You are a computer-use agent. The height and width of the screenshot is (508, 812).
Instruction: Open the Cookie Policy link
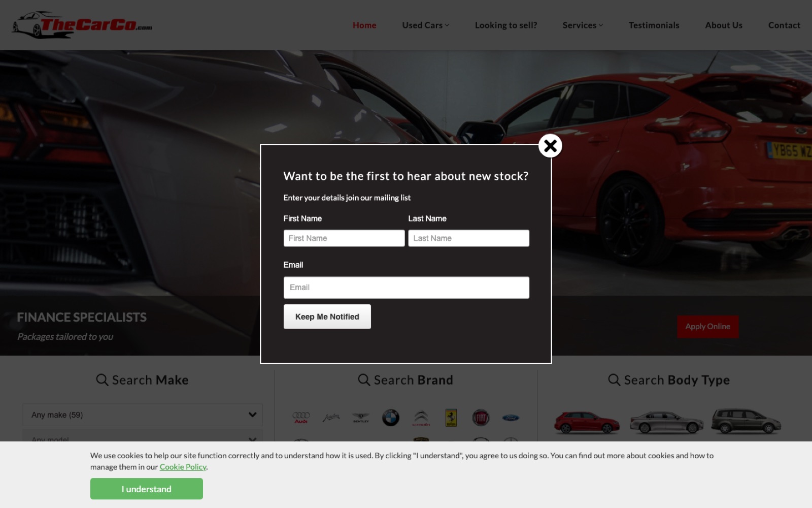tap(183, 467)
